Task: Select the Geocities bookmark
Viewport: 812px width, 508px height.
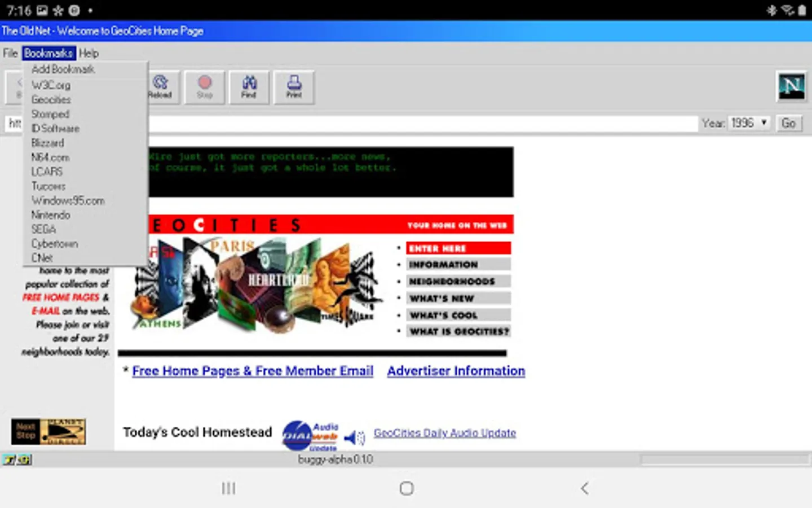Action: click(x=85, y=99)
